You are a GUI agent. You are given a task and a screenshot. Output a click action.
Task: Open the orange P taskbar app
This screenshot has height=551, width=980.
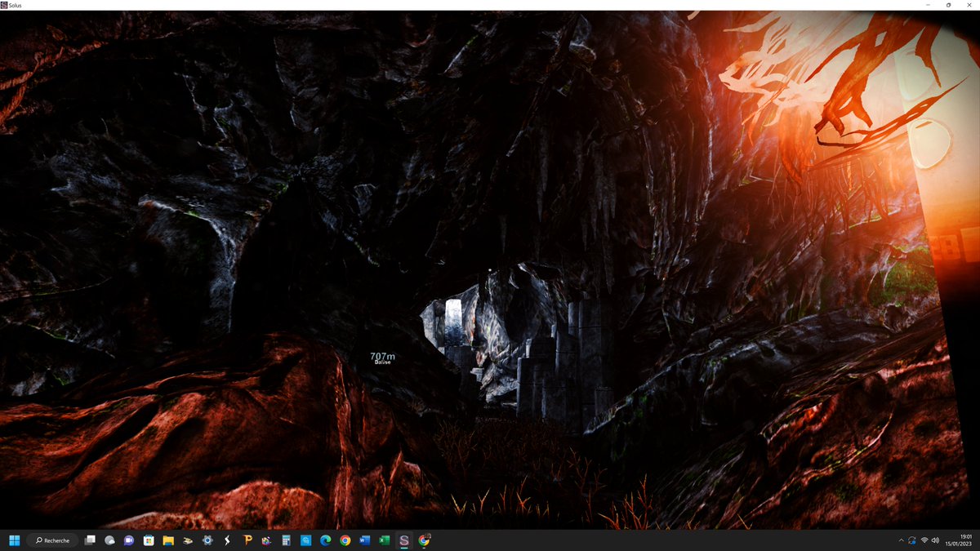tap(247, 540)
